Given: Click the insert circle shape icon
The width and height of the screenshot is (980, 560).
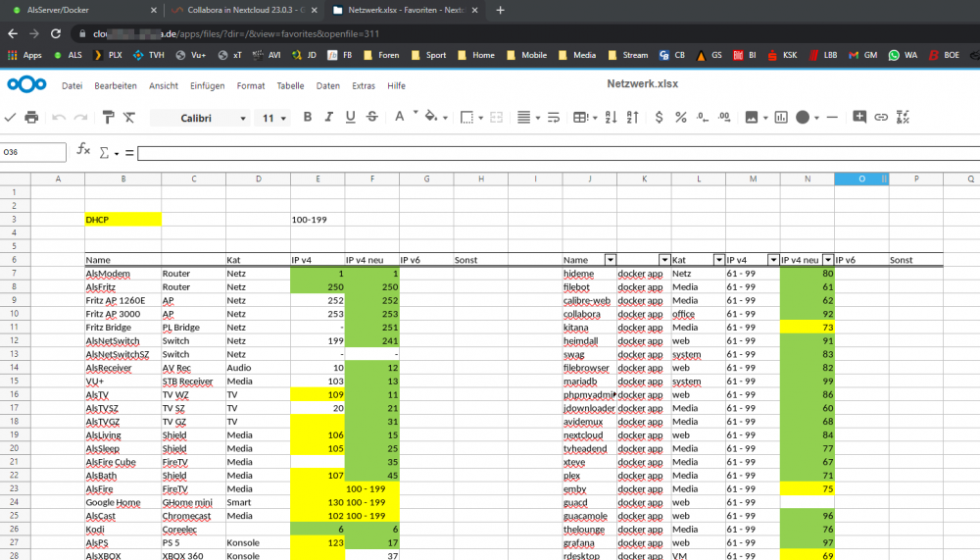Looking at the screenshot, I should point(803,117).
